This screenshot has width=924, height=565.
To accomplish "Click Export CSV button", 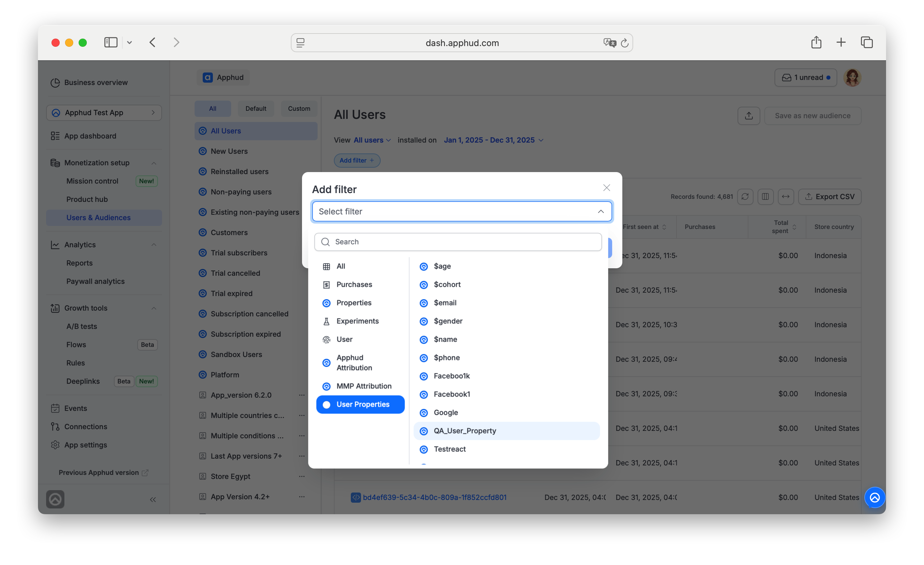I will 829,197.
